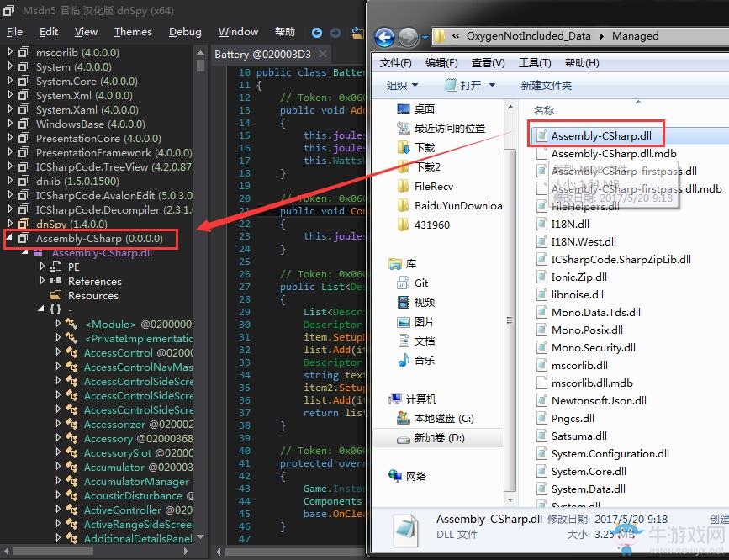Click the dnSpy tree scrollbar up arrow
The height and width of the screenshot is (560, 729).
[x=200, y=52]
